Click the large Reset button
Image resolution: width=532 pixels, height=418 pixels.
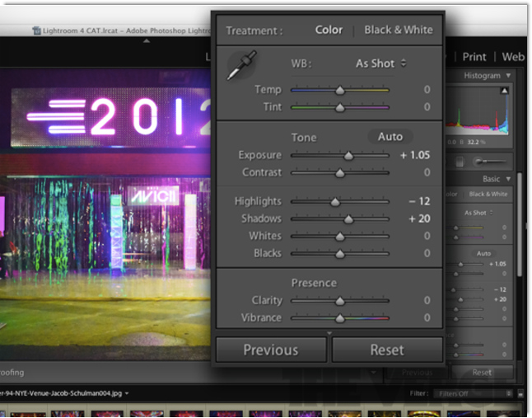(387, 350)
